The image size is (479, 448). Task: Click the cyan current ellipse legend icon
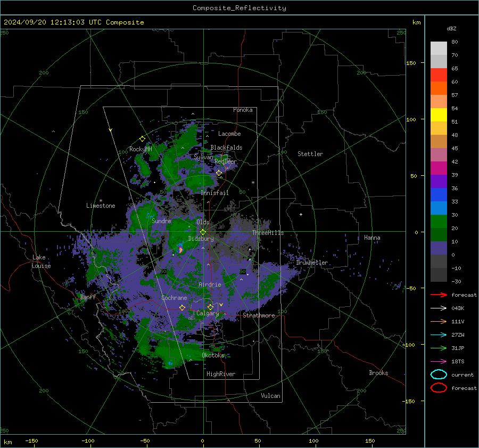pos(439,374)
